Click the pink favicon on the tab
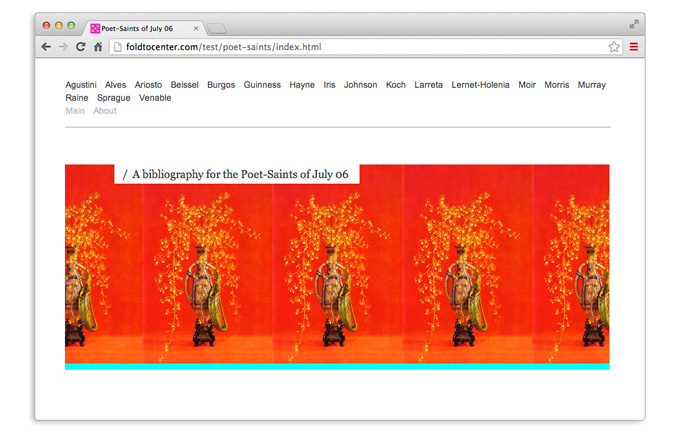 (x=95, y=29)
